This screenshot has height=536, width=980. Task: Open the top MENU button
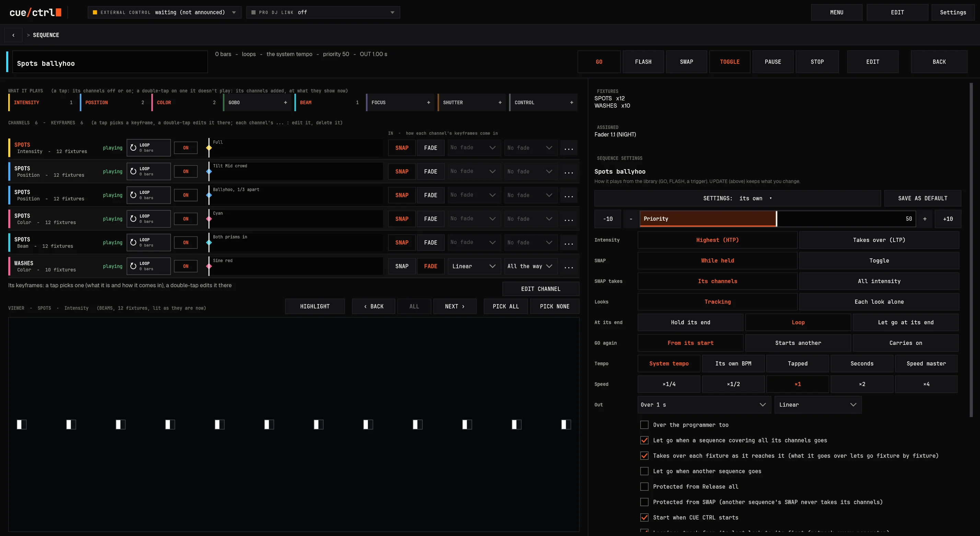836,13
